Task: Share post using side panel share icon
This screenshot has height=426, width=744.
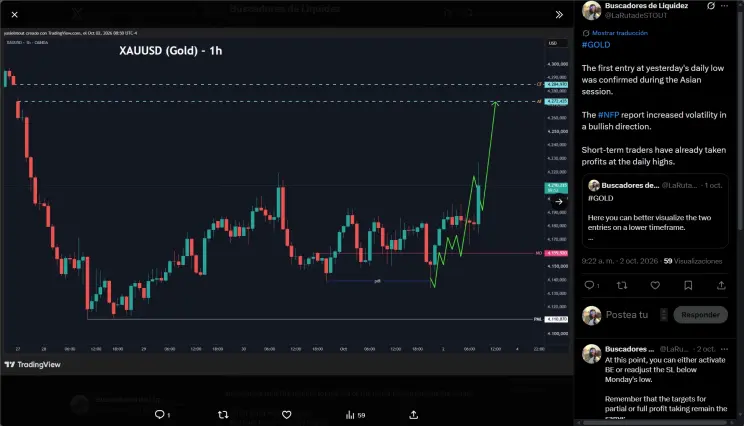Action: coord(721,285)
